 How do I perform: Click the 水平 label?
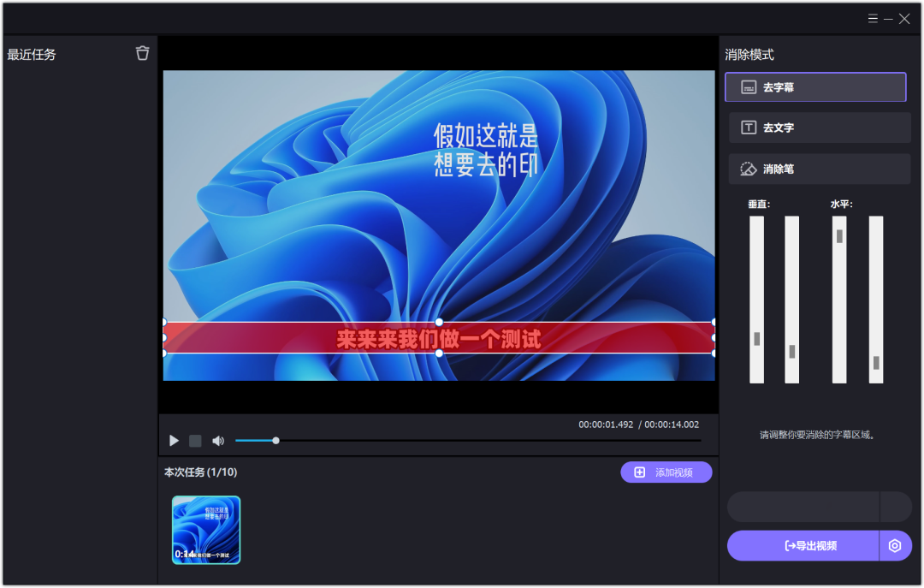[x=842, y=204]
